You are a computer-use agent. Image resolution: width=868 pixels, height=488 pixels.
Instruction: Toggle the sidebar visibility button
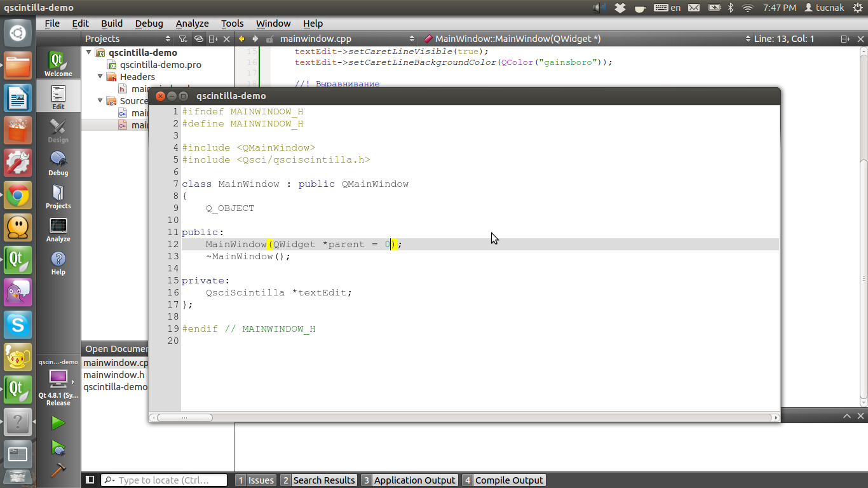coord(90,480)
